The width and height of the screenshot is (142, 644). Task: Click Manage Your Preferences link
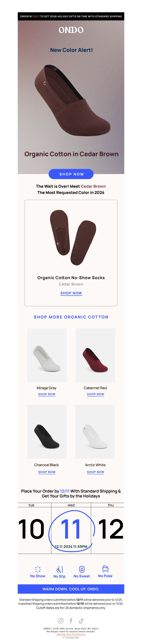pos(71,634)
